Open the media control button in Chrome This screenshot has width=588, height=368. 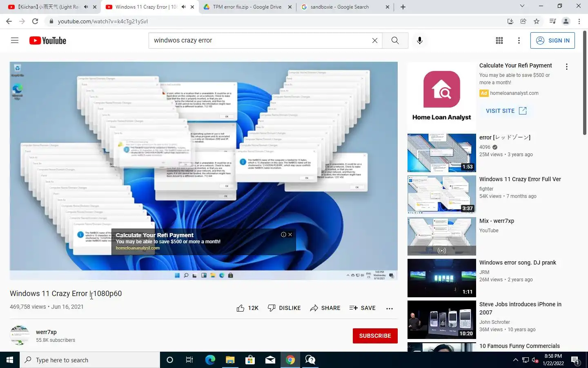pyautogui.click(x=552, y=21)
